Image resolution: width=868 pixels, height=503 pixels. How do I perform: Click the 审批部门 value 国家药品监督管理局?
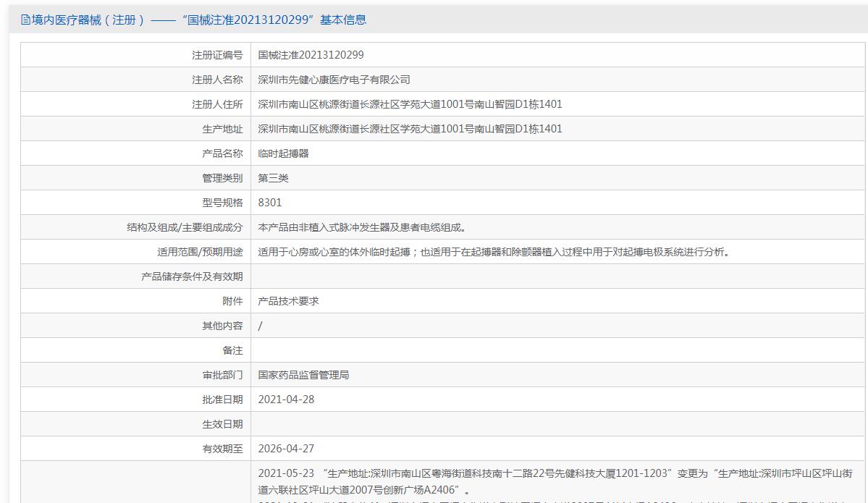(303, 375)
